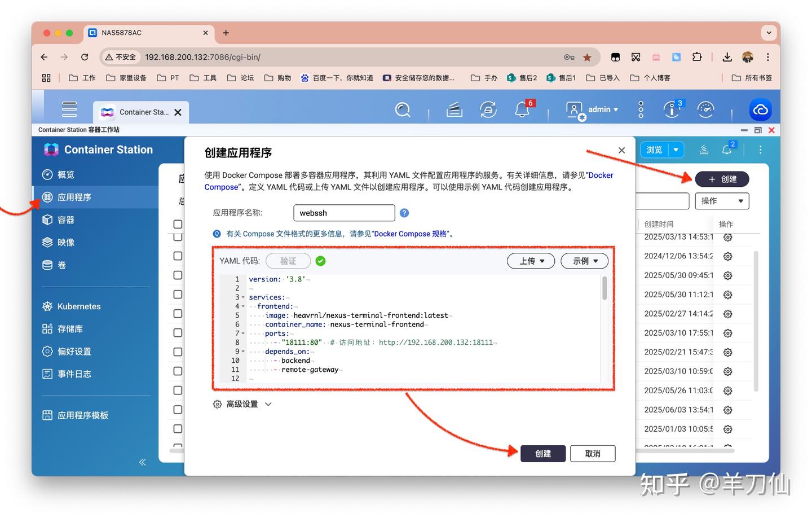Click the 创建 button in the dialog
812x518 pixels.
[542, 453]
